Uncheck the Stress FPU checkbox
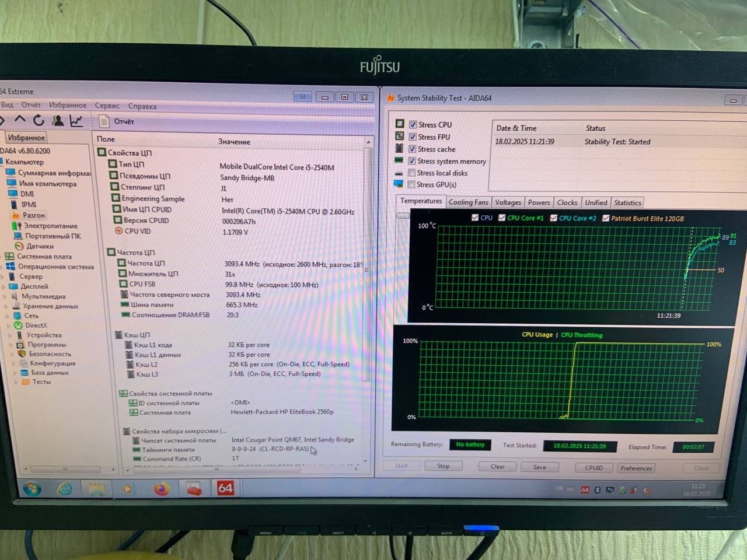The width and height of the screenshot is (747, 560). point(413,137)
